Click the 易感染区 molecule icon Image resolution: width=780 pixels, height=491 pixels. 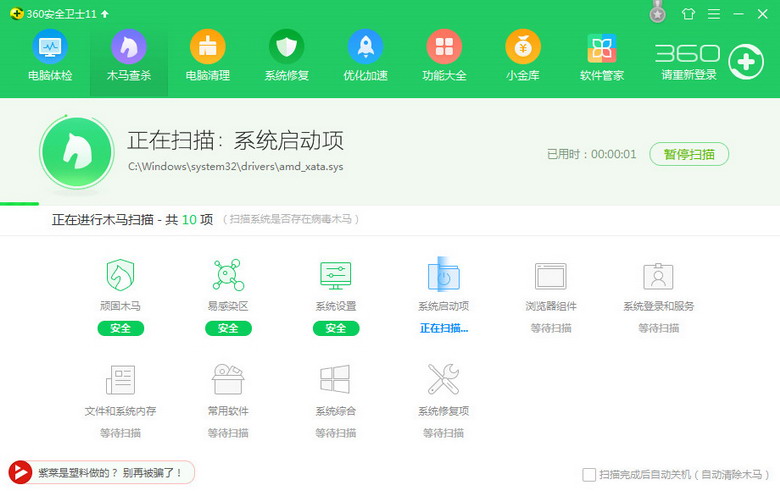(x=228, y=275)
